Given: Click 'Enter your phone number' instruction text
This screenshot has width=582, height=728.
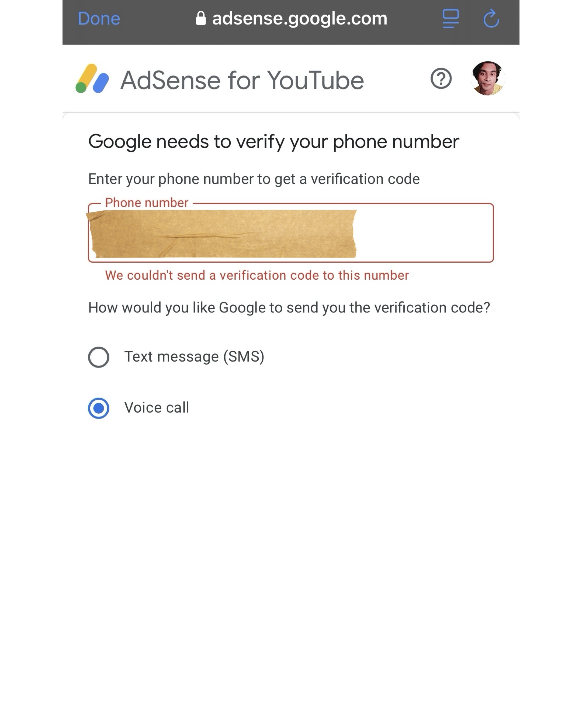Looking at the screenshot, I should (x=254, y=179).
